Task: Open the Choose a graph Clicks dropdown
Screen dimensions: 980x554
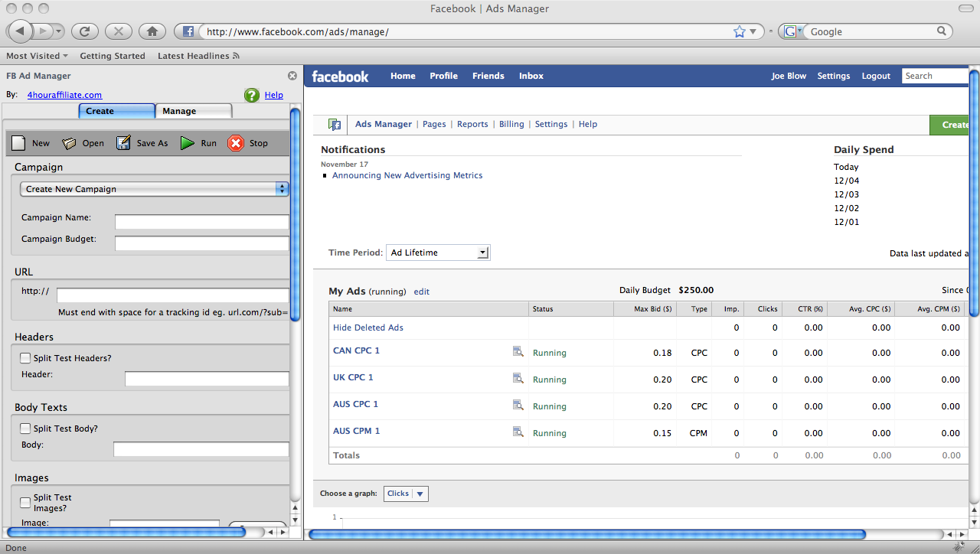Action: 406,494
